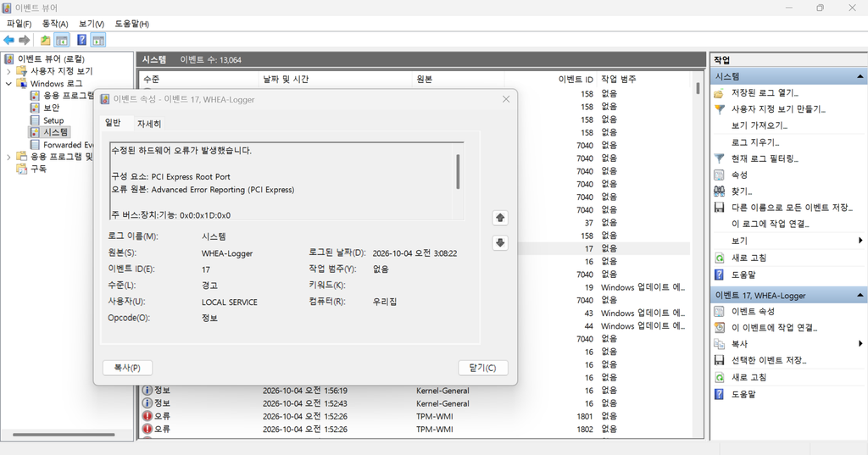Click 현재 로그 필터링 action
Image resolution: width=868 pixels, height=455 pixels.
765,158
